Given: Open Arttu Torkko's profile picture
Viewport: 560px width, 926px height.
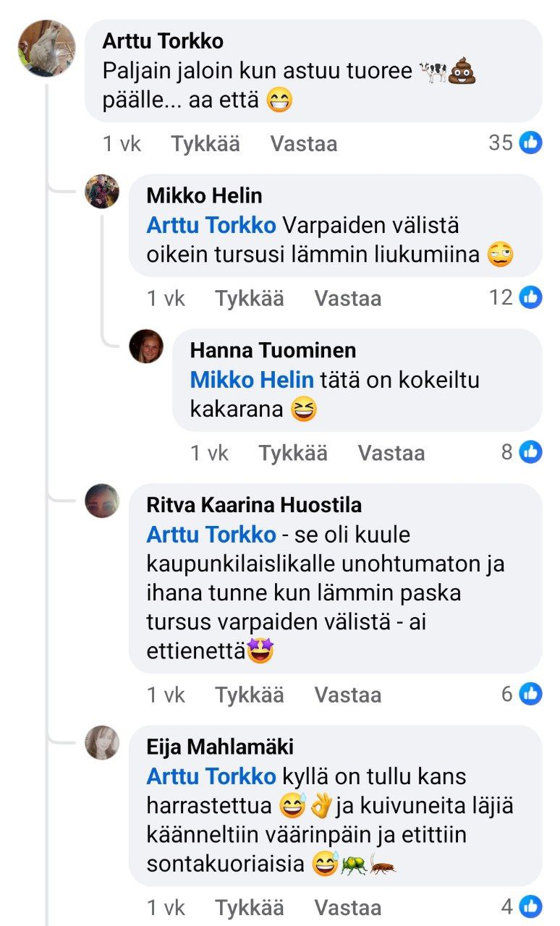Looking at the screenshot, I should coord(47,48).
